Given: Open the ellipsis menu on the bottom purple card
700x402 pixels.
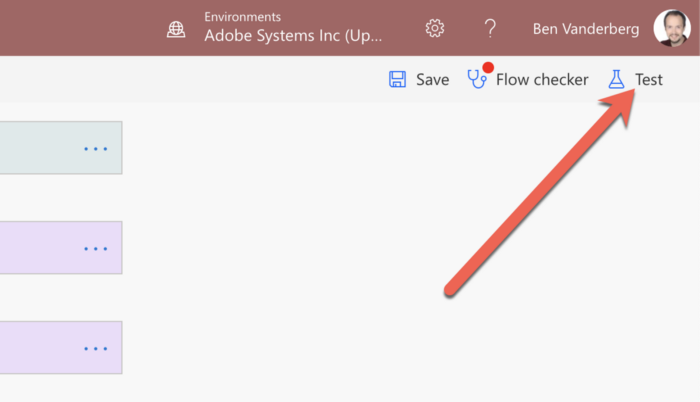Looking at the screenshot, I should click(x=95, y=348).
